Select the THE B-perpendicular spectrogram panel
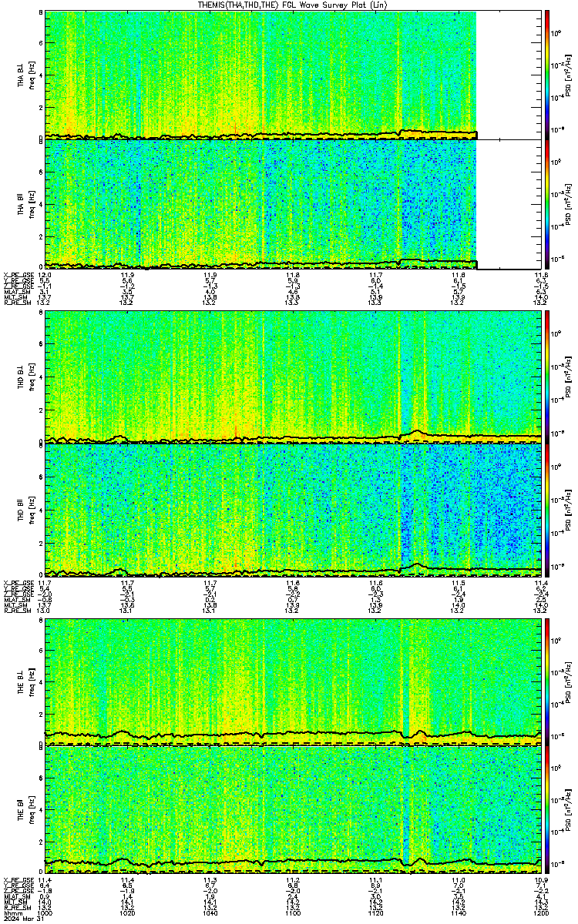 tap(293, 681)
